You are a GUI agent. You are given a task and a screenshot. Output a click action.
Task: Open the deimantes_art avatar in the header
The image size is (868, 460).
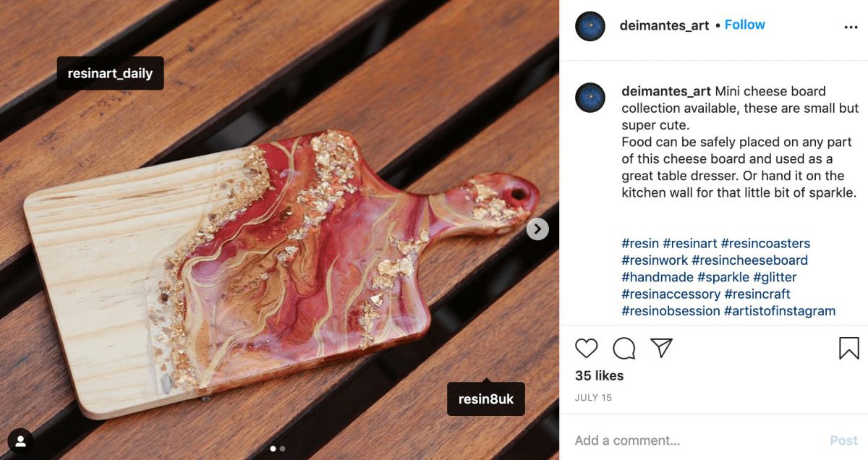(590, 26)
